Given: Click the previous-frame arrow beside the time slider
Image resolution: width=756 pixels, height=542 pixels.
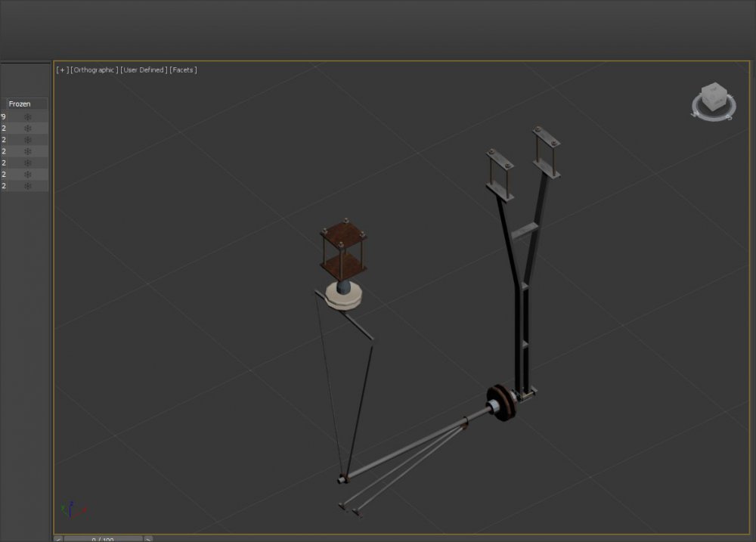Looking at the screenshot, I should 58,539.
